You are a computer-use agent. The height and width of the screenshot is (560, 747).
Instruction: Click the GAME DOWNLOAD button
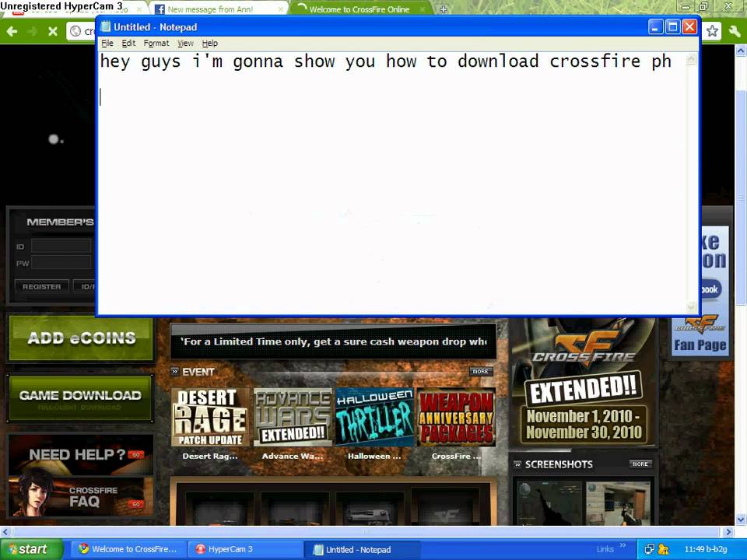pyautogui.click(x=80, y=398)
